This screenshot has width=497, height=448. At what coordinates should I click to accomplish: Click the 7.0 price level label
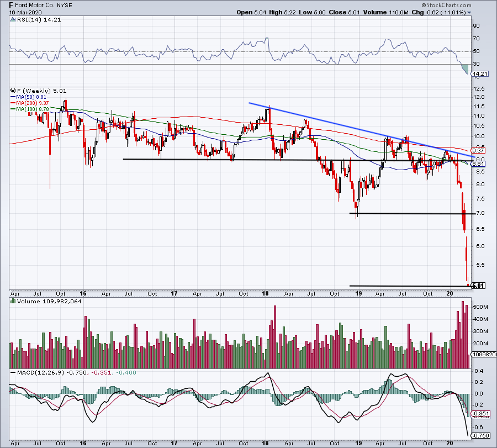[x=480, y=213]
